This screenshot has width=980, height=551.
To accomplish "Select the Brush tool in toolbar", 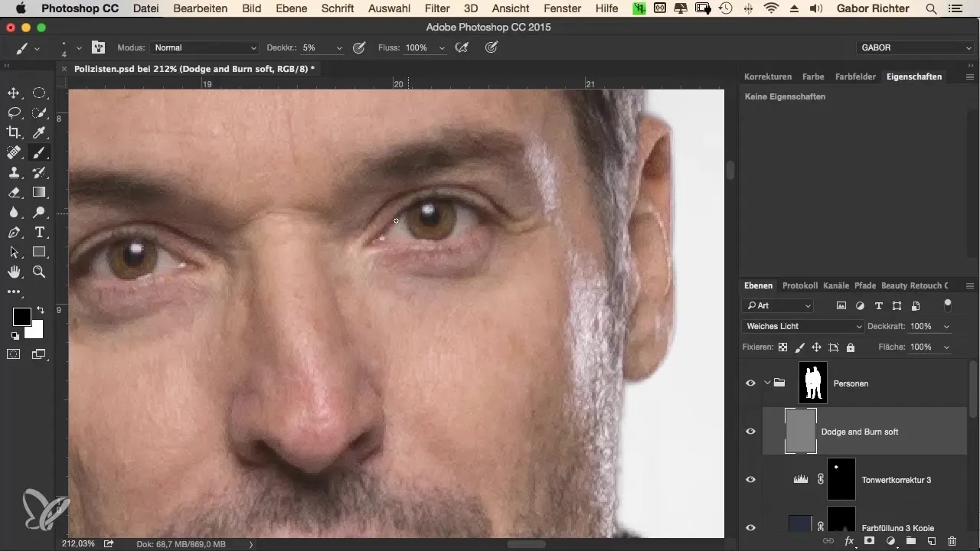I will tap(39, 153).
